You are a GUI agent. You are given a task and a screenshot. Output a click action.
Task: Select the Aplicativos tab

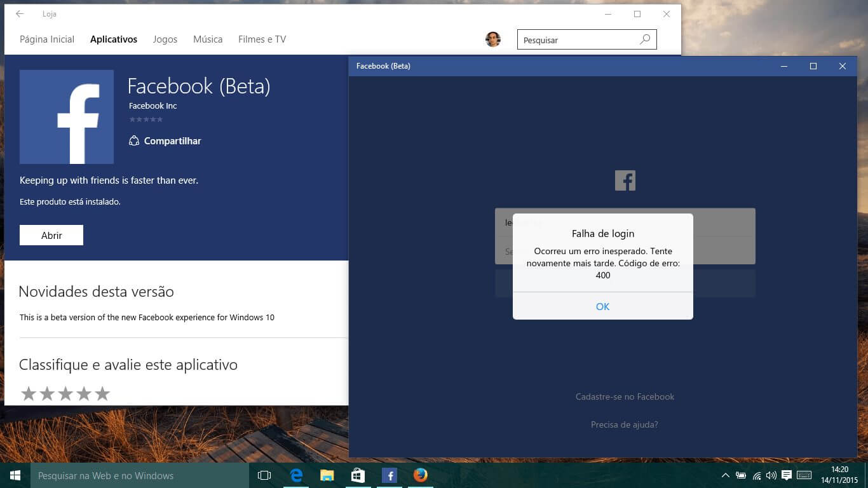(x=114, y=39)
